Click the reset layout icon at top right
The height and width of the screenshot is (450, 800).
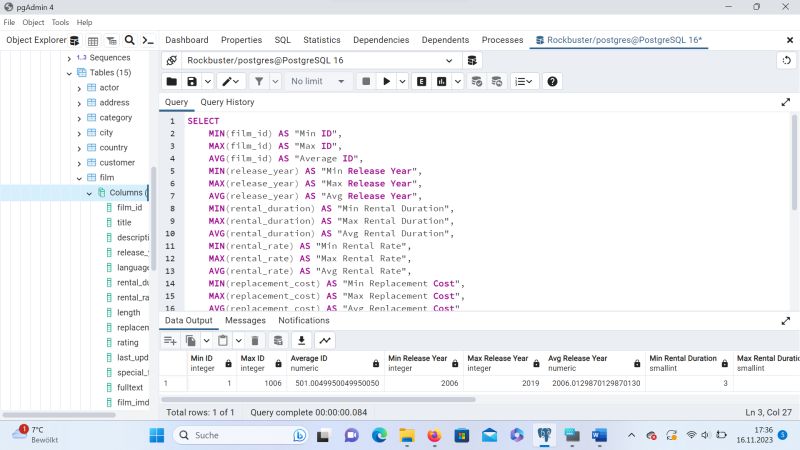coord(786,60)
